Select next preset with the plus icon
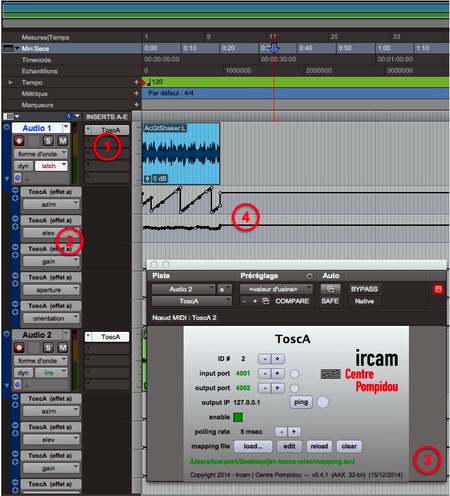Screen dimensions: 450x496 point(255,301)
